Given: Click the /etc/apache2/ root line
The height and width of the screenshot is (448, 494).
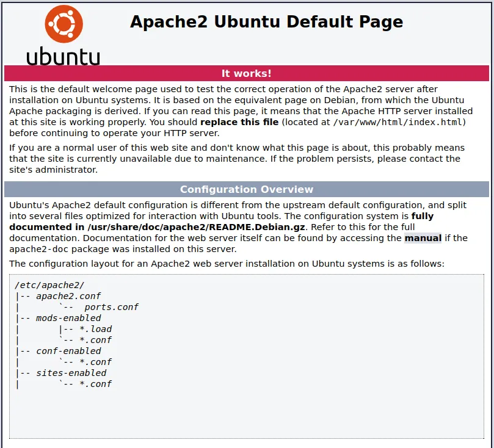Looking at the screenshot, I should click(x=49, y=285).
